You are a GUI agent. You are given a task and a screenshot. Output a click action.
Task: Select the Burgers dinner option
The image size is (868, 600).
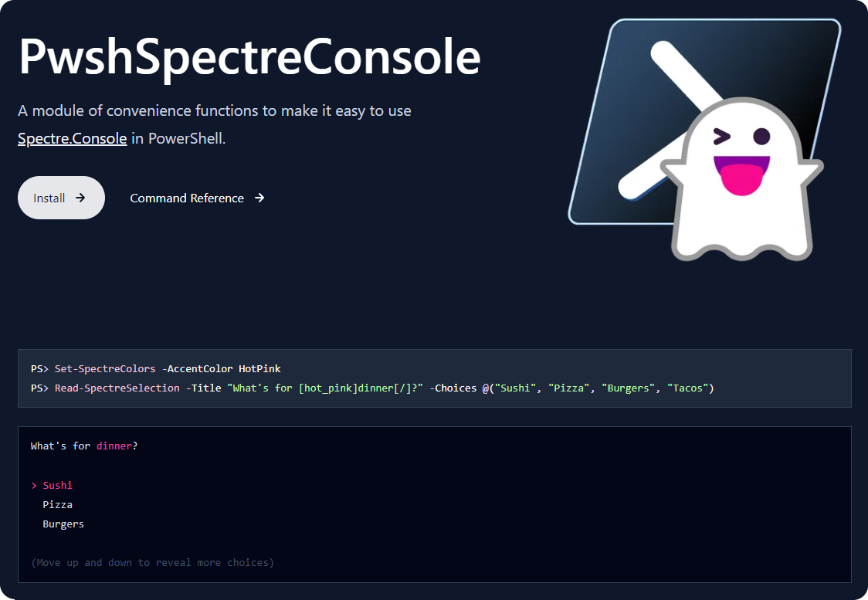click(63, 524)
